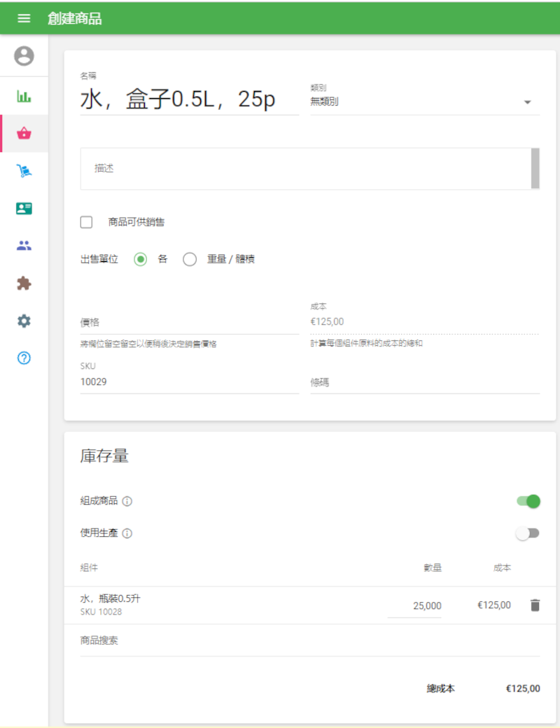The width and height of the screenshot is (560, 728).
Task: Open the hamburger navigation menu
Action: [x=23, y=17]
